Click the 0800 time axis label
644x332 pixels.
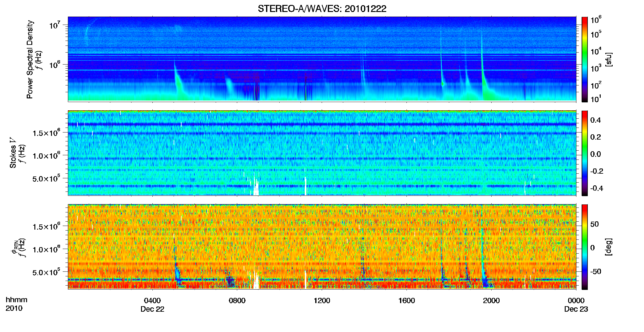coord(237,301)
